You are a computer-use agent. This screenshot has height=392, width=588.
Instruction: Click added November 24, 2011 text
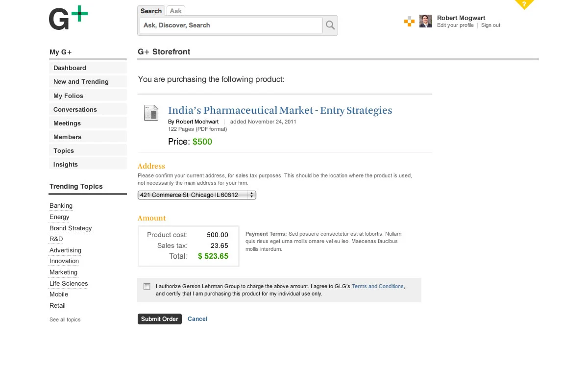coord(263,122)
